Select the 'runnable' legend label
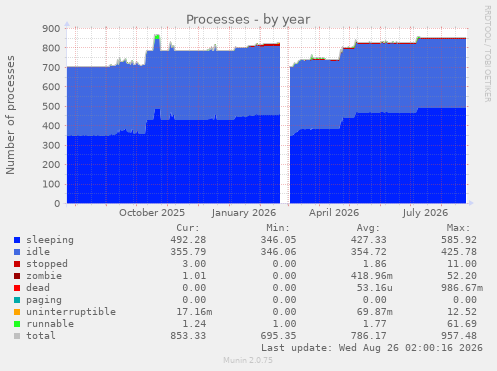Viewport: 497px width, 371px height. click(x=50, y=324)
